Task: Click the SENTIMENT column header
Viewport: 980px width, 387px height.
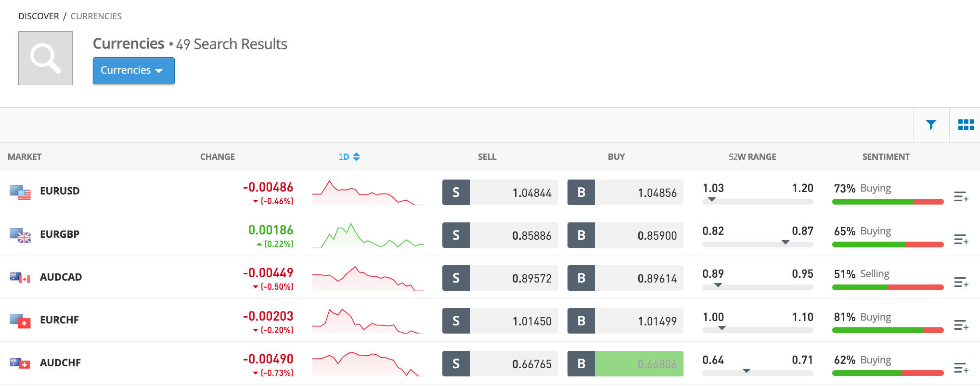Action: 886,157
